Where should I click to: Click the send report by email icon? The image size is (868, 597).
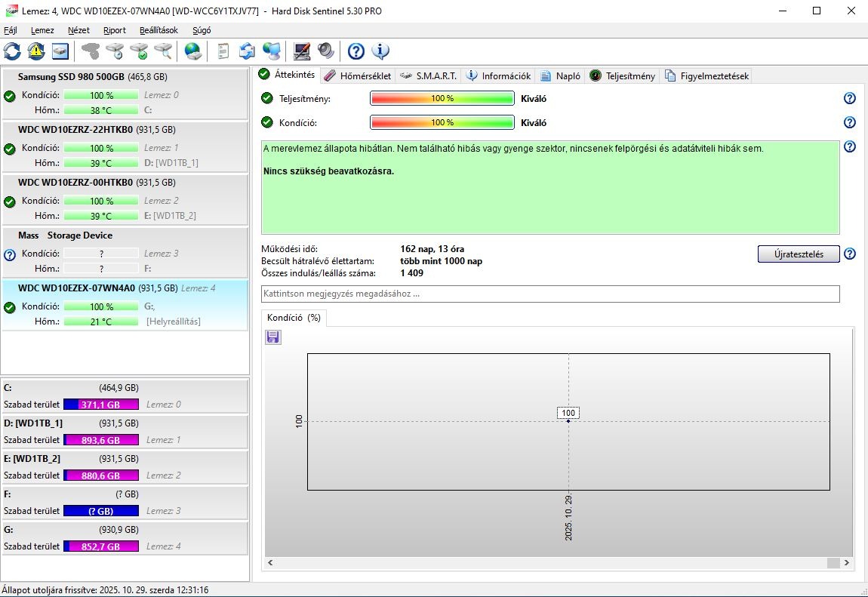[x=247, y=51]
